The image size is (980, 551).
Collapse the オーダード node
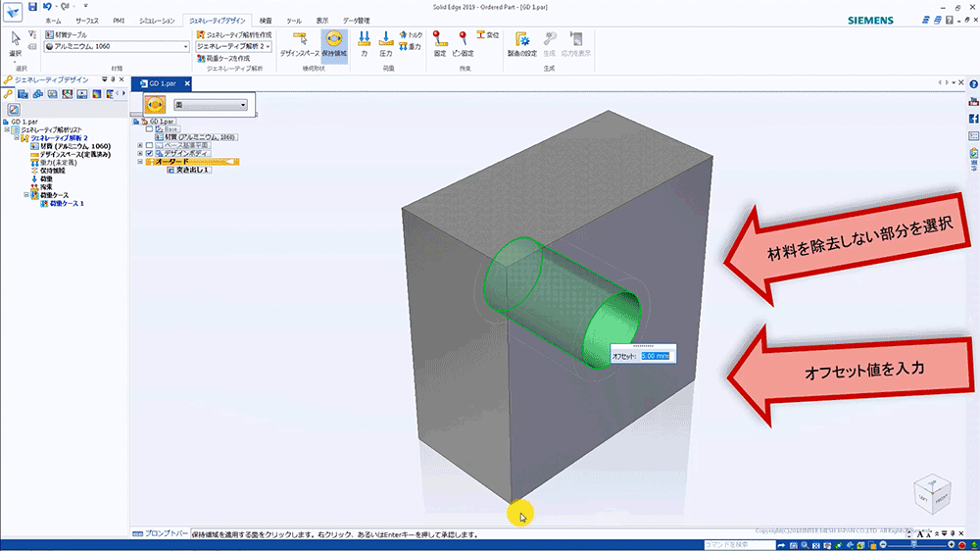coord(140,162)
